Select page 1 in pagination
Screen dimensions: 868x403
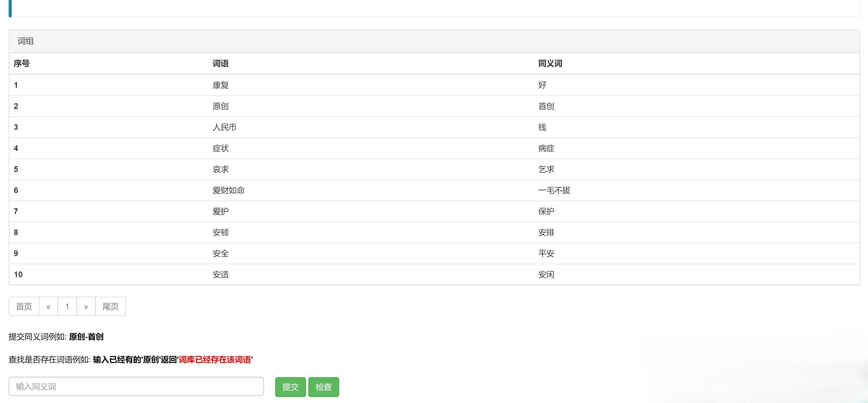[67, 306]
